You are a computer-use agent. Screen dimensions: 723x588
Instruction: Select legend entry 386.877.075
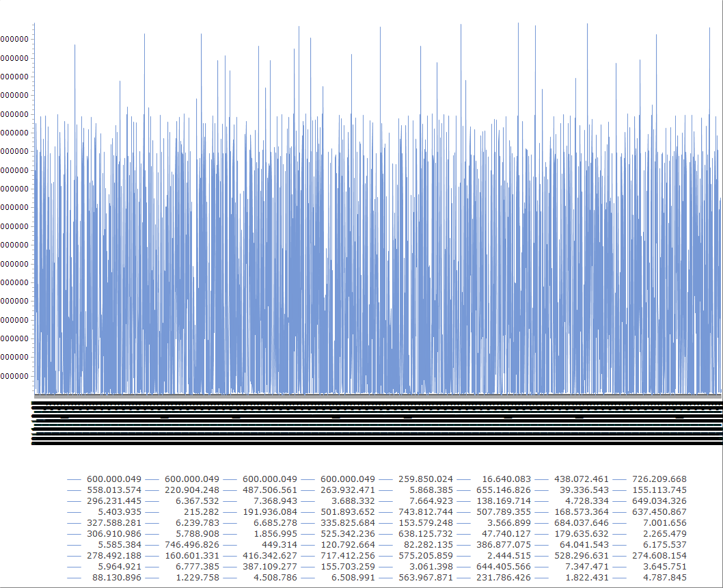504,545
